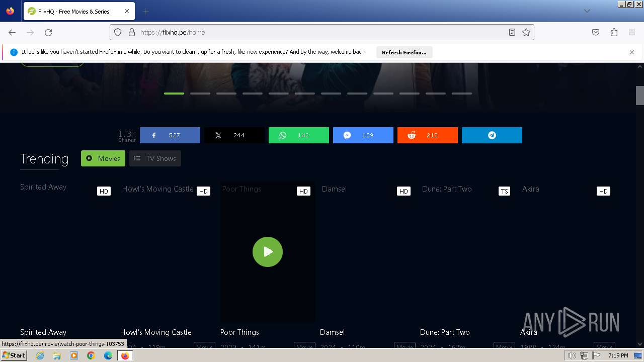Share on Reddit button showing 212

427,135
